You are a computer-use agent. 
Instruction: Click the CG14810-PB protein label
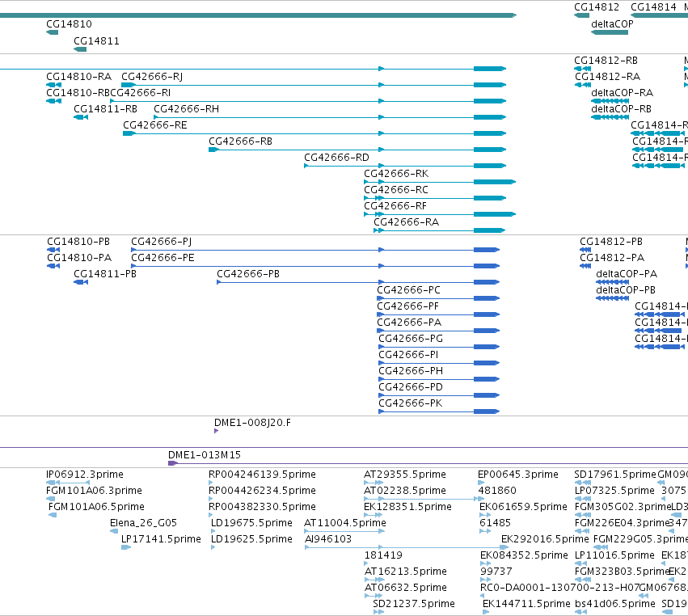point(78,242)
